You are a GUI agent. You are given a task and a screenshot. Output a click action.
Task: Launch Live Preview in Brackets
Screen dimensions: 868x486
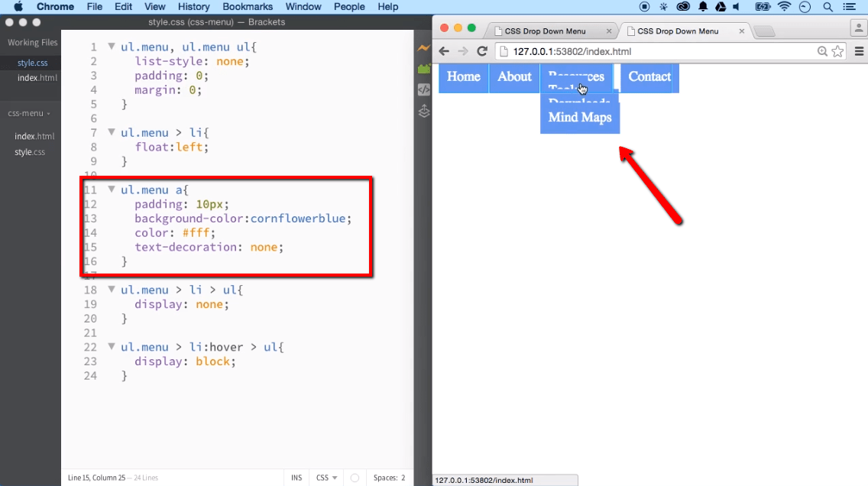click(x=424, y=47)
